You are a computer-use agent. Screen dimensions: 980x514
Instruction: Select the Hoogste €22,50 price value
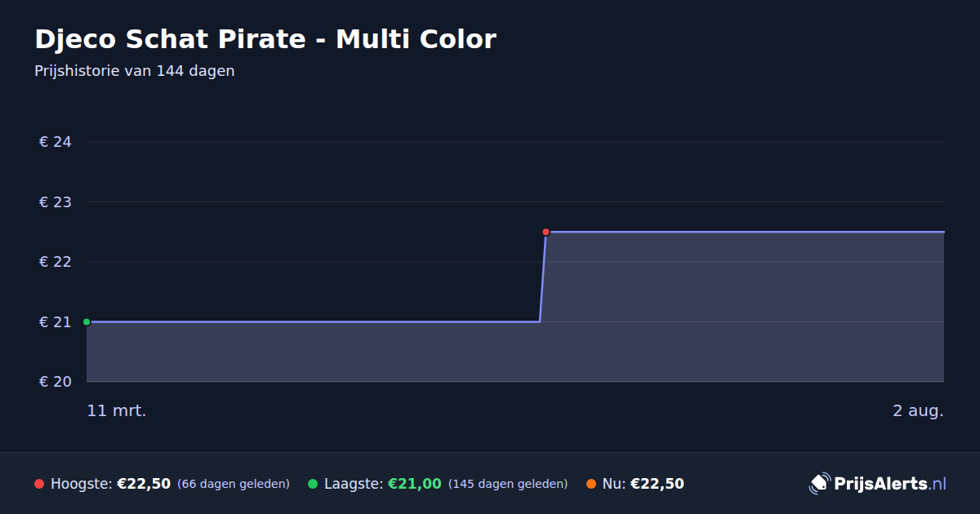tap(144, 484)
